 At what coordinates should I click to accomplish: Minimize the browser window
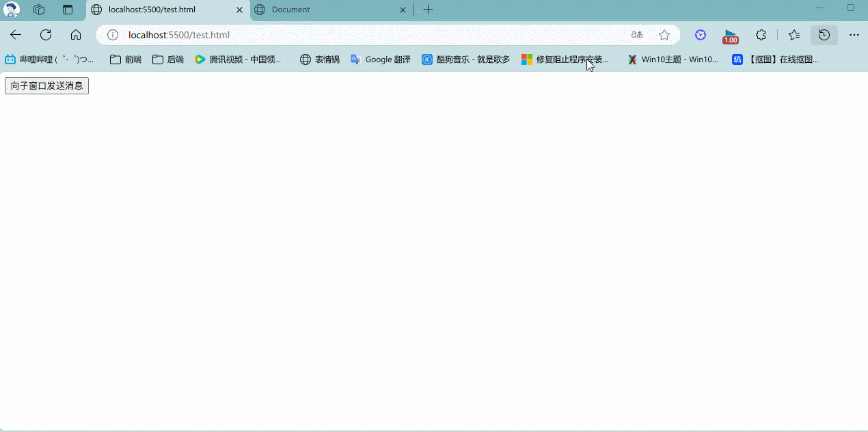(819, 8)
